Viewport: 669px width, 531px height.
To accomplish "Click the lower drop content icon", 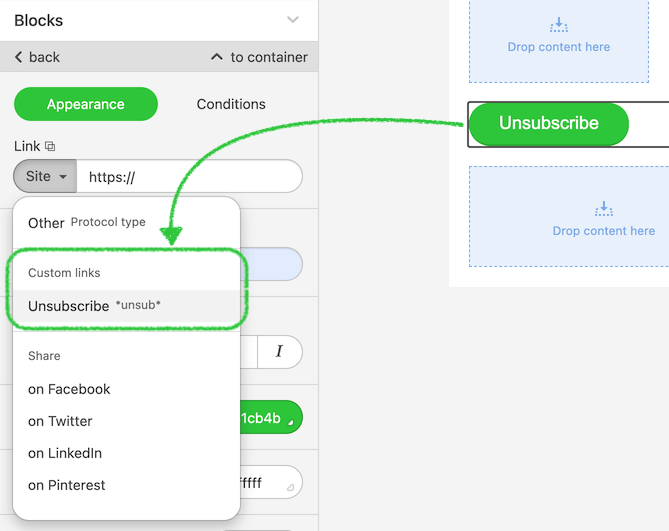I will point(603,209).
